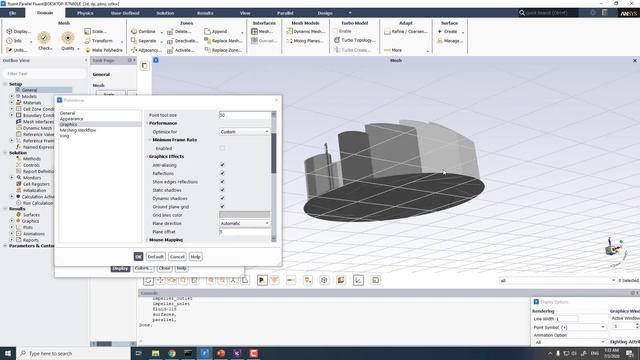Uncheck the Ground plane grid option

click(222, 207)
